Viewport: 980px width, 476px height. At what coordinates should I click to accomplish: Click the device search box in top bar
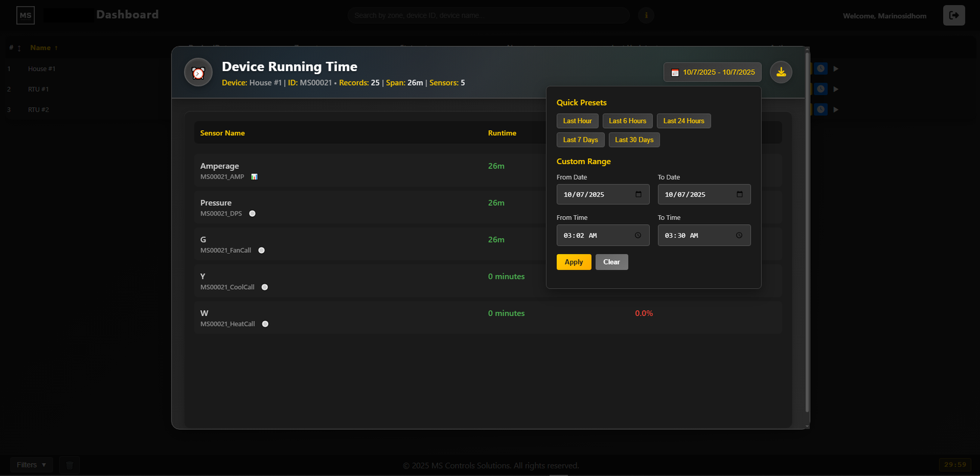click(488, 15)
